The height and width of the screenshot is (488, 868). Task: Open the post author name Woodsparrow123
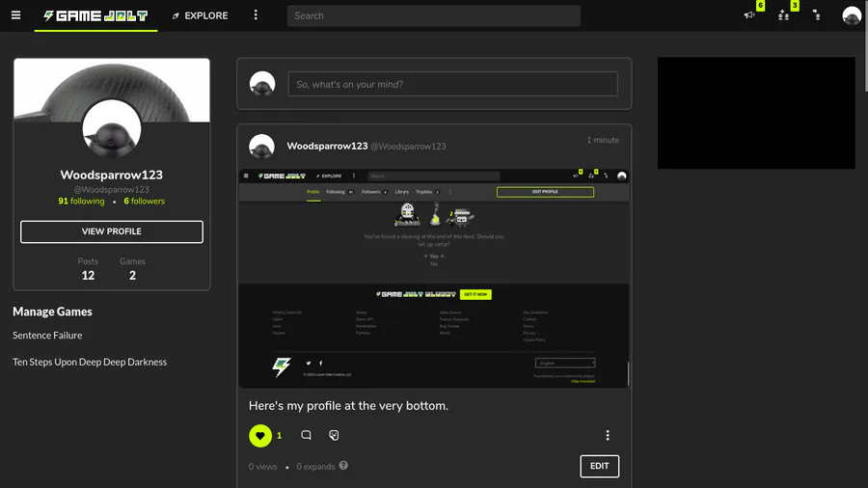327,146
